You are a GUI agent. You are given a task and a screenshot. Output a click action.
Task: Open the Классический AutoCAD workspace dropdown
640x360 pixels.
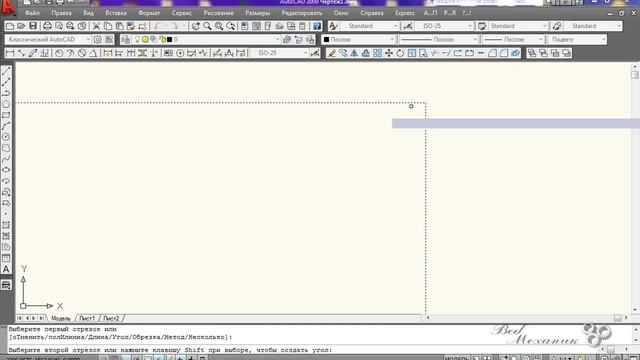[48, 40]
